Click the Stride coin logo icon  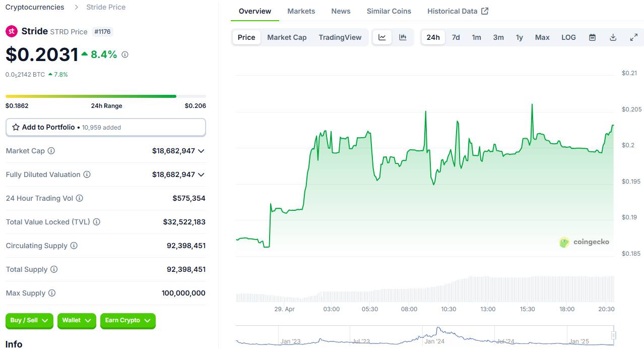point(12,31)
